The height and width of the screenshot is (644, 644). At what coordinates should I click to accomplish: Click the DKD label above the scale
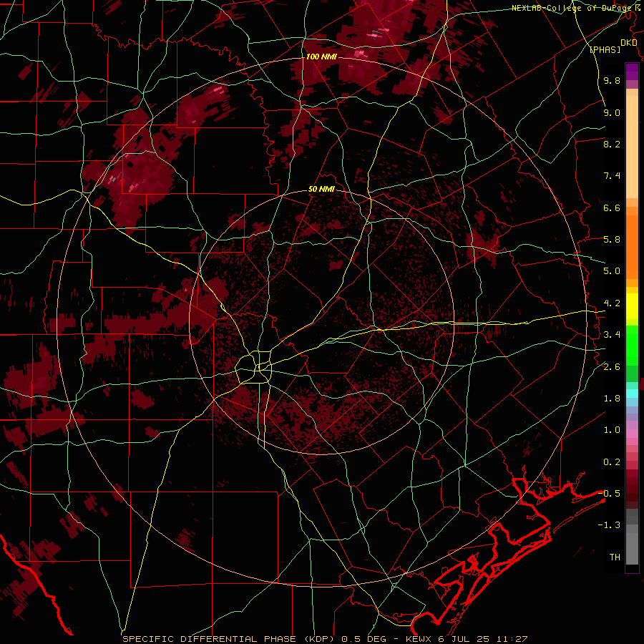[629, 43]
